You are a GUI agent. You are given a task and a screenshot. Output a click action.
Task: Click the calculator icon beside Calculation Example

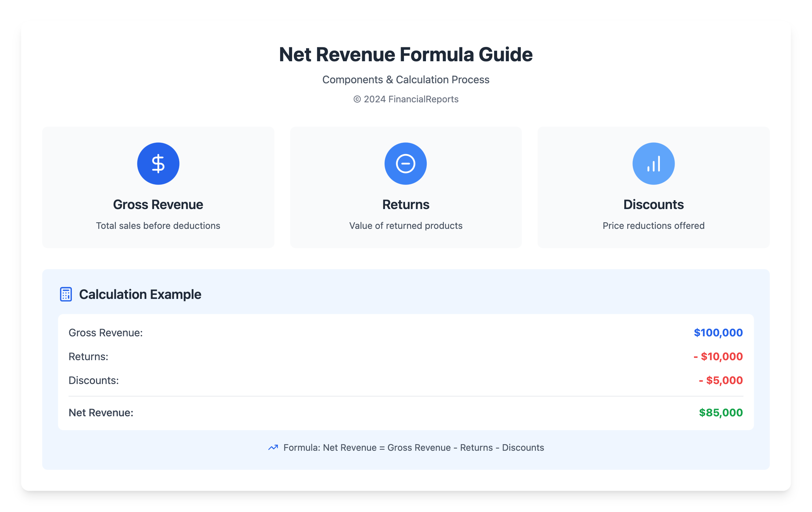pos(66,294)
